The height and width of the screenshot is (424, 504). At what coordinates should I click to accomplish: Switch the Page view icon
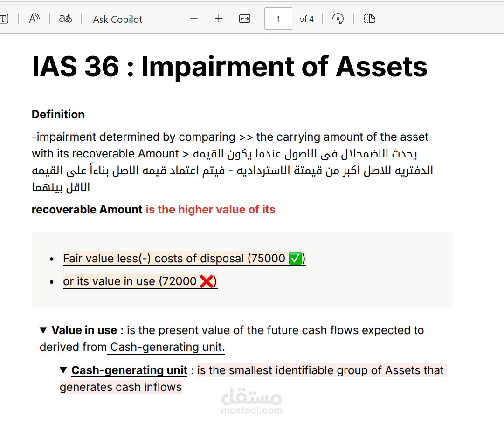(370, 19)
